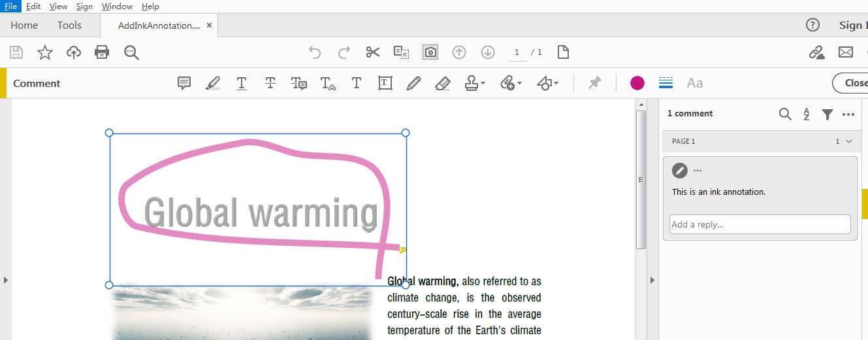Image resolution: width=868 pixels, height=340 pixels.
Task: Toggle the keep tool selected pin
Action: click(x=594, y=83)
